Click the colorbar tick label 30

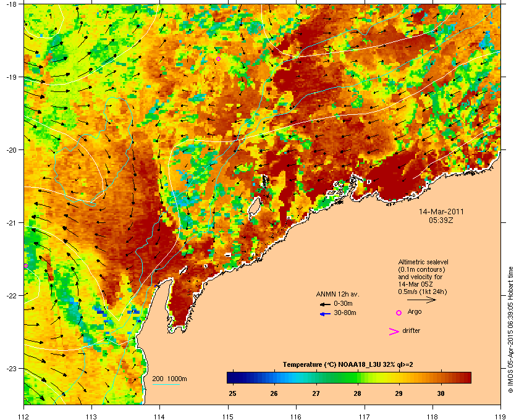441,393
